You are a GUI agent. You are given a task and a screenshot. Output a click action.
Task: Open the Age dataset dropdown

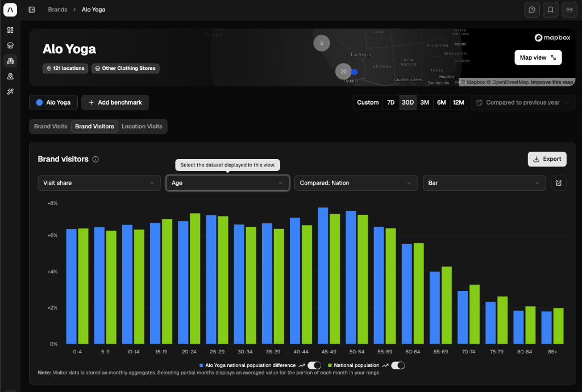point(227,183)
